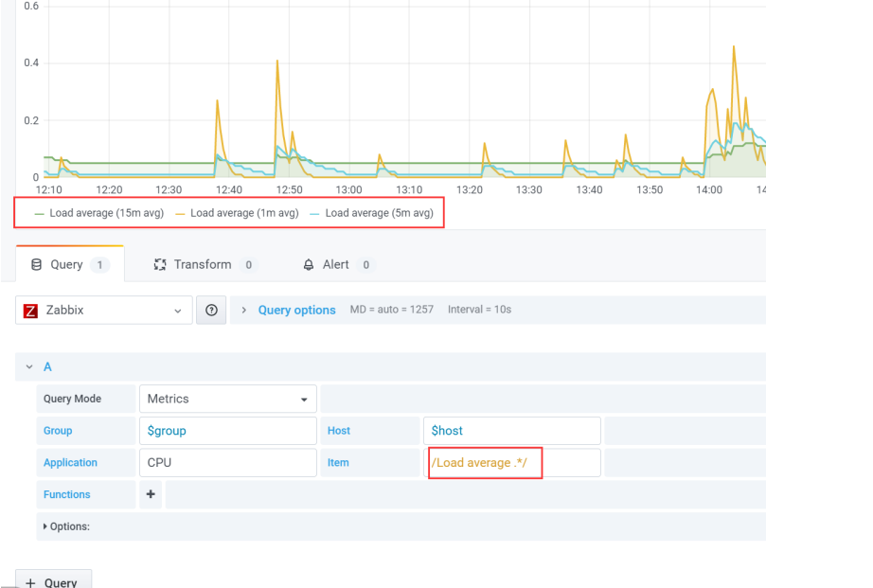Click the query A name label

(x=47, y=367)
